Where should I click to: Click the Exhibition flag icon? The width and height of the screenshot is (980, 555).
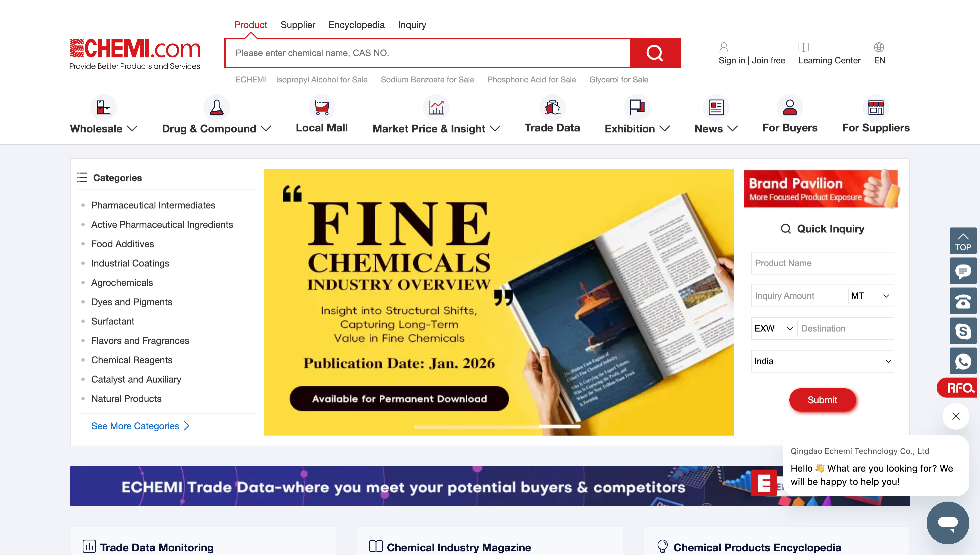(637, 107)
